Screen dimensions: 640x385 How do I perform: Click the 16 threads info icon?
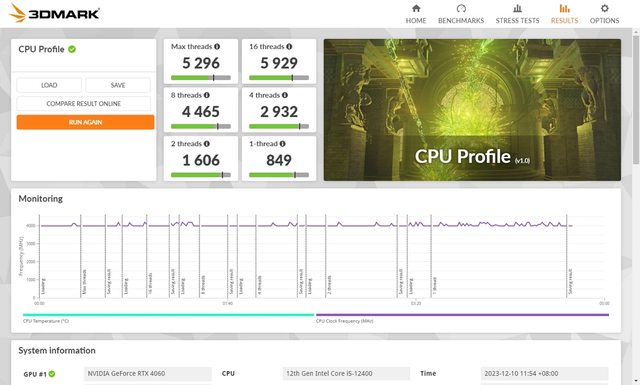click(289, 47)
